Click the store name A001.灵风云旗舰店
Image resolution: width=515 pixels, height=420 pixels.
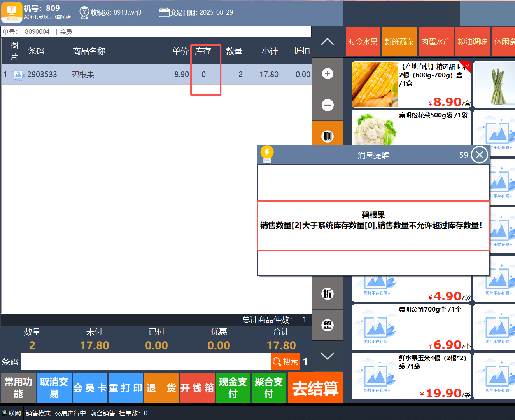pyautogui.click(x=47, y=17)
